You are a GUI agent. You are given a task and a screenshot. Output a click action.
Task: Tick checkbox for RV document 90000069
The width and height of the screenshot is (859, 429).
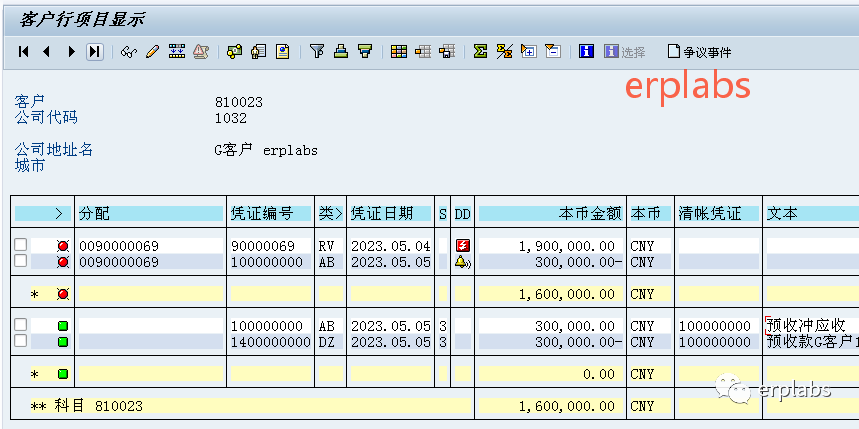tap(20, 245)
